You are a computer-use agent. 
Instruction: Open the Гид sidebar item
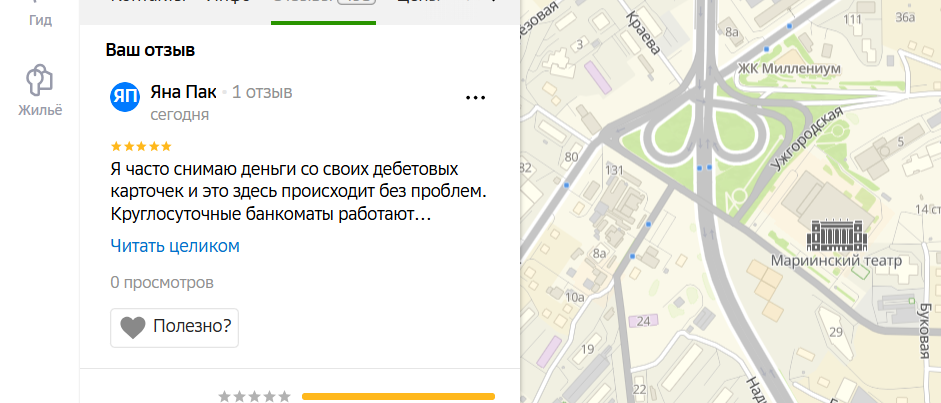click(x=40, y=14)
